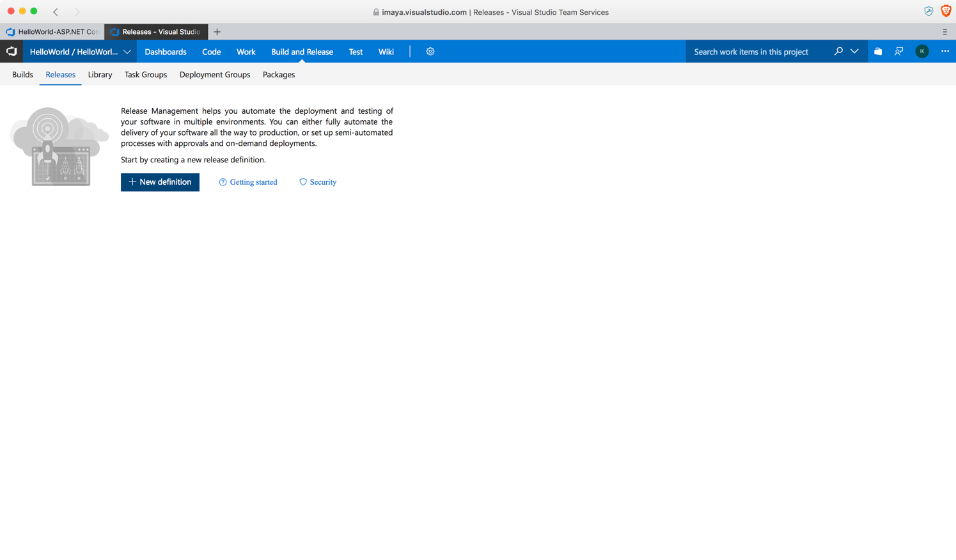
Task: Go back in browser history
Action: pyautogui.click(x=56, y=12)
